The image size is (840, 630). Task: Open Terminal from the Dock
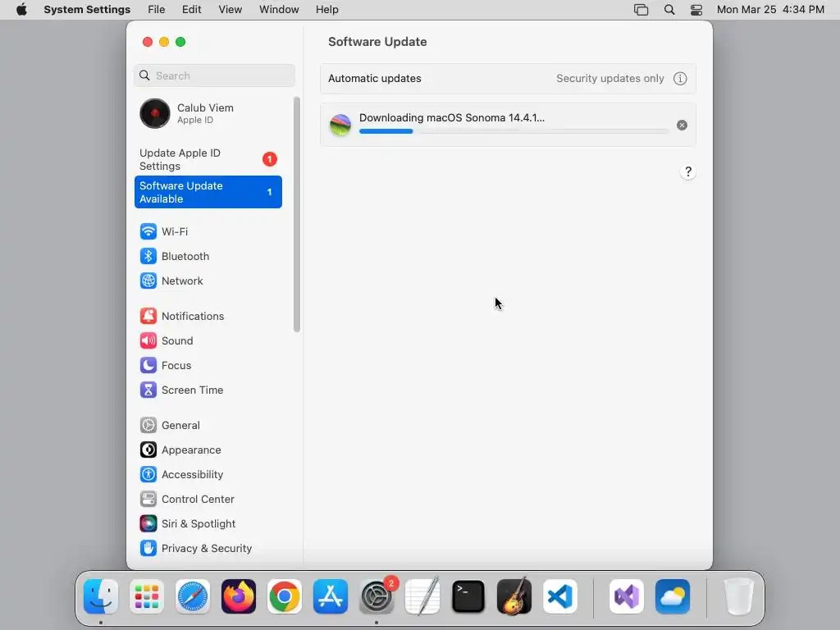tap(468, 596)
